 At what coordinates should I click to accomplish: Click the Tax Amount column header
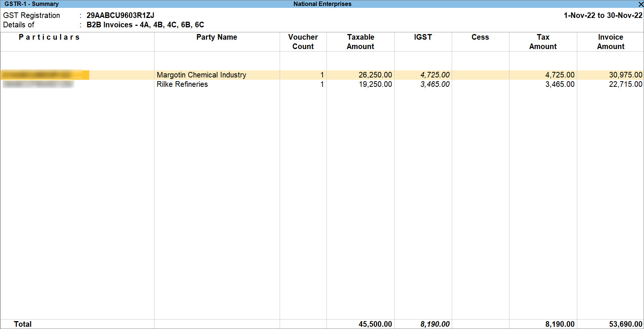pyautogui.click(x=543, y=42)
